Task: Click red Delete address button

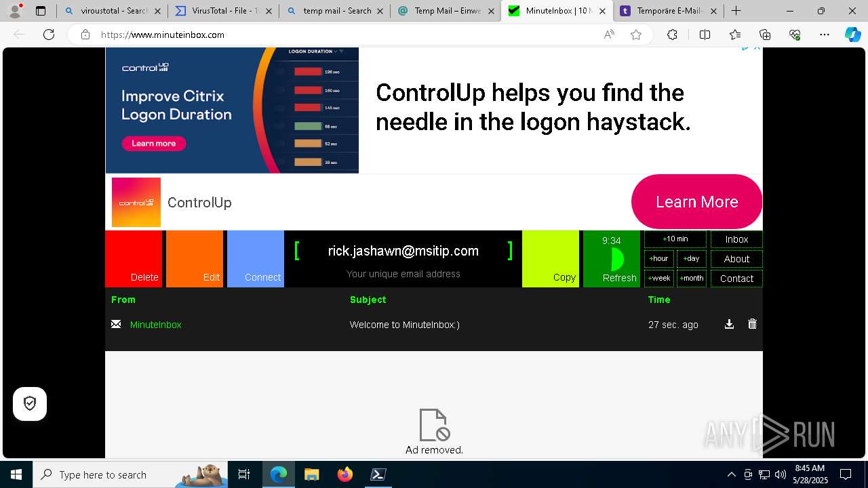Action: coord(134,259)
